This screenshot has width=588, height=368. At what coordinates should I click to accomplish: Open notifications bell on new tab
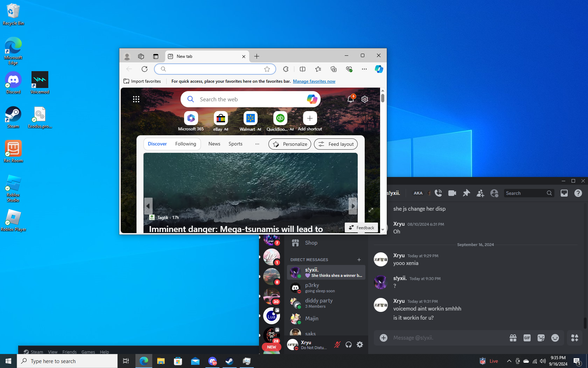pyautogui.click(x=351, y=99)
